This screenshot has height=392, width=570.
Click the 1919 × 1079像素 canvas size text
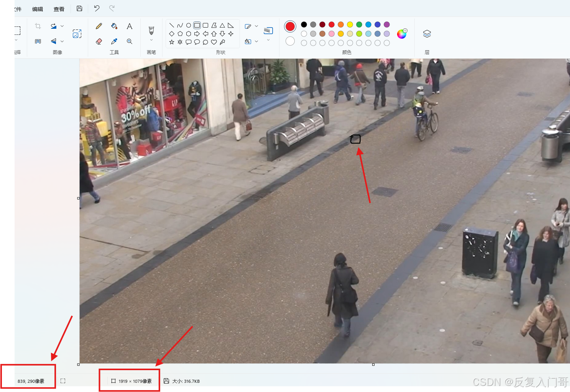[135, 381]
